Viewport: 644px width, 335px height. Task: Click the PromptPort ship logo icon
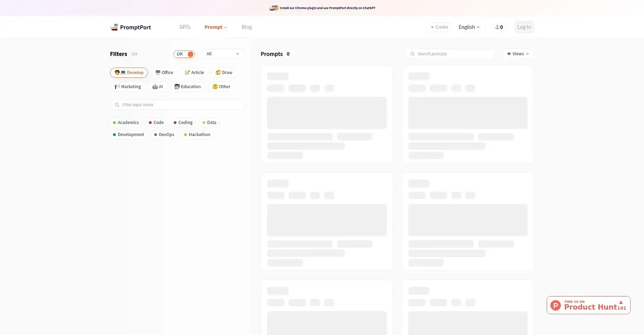pyautogui.click(x=114, y=27)
